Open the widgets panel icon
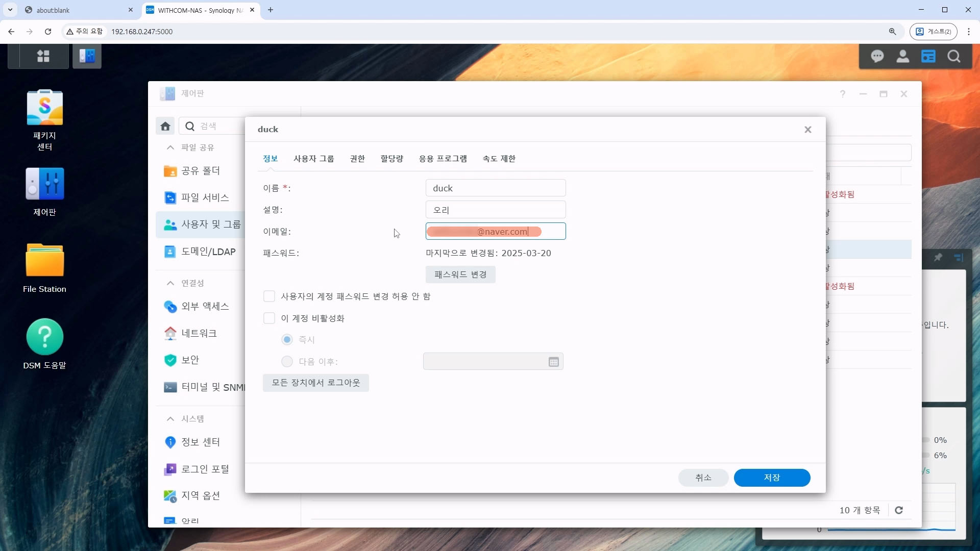The height and width of the screenshot is (551, 980). pyautogui.click(x=928, y=57)
